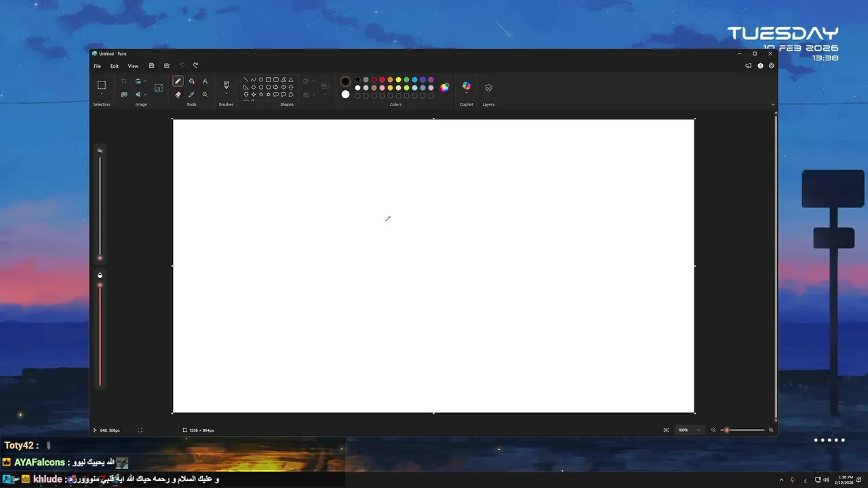Expand the Resize options arrow

pyautogui.click(x=146, y=81)
